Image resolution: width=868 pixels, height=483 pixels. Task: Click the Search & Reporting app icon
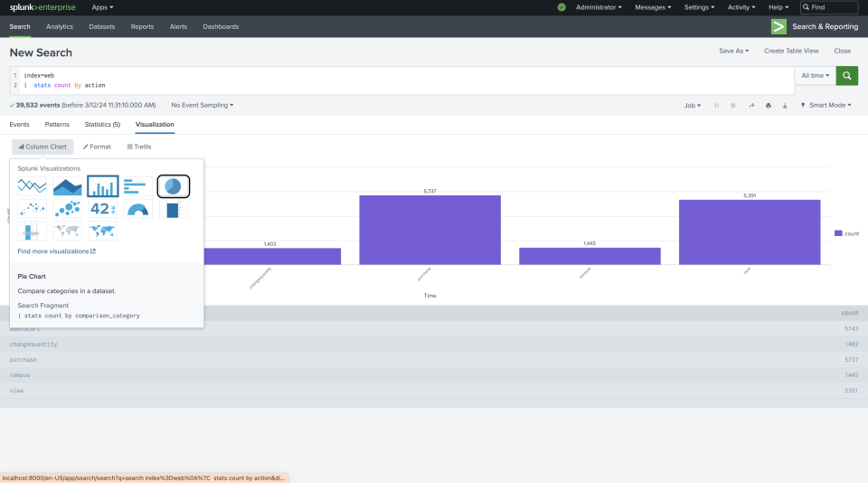click(778, 26)
